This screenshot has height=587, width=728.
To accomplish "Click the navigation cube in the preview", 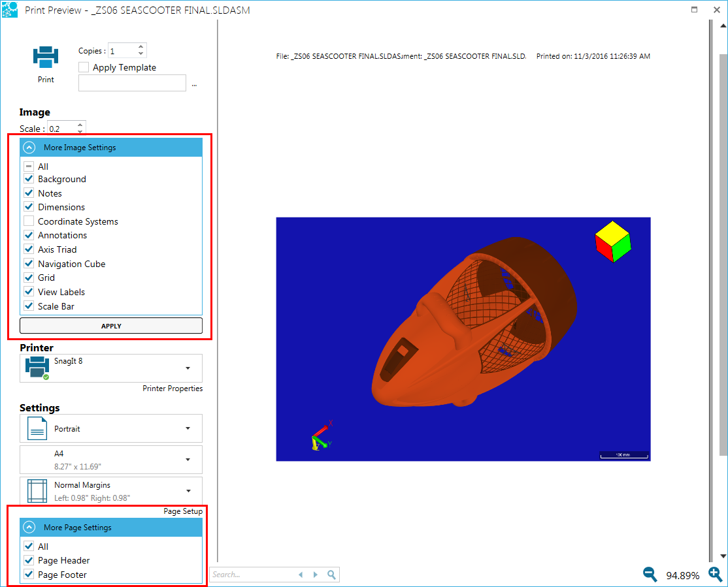I will pyautogui.click(x=612, y=242).
